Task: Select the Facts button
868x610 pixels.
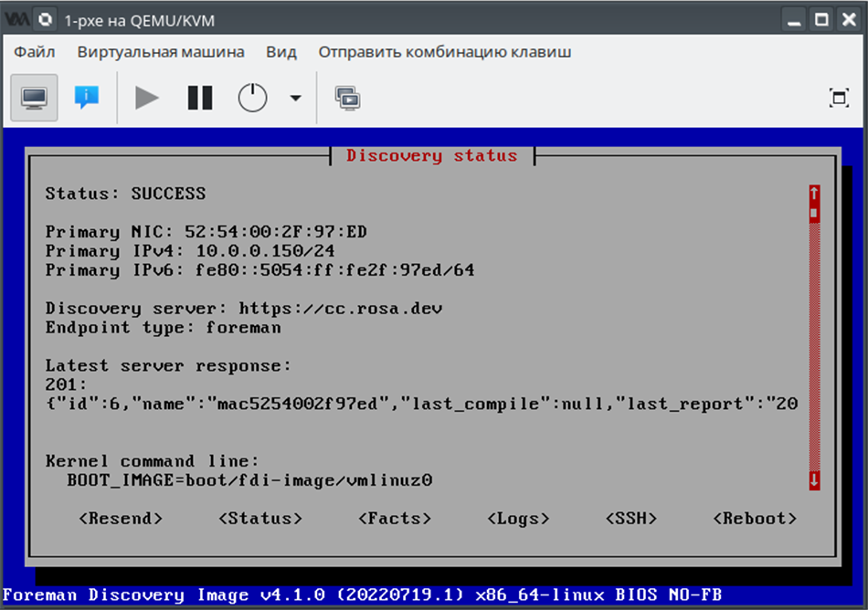Action: pos(395,519)
